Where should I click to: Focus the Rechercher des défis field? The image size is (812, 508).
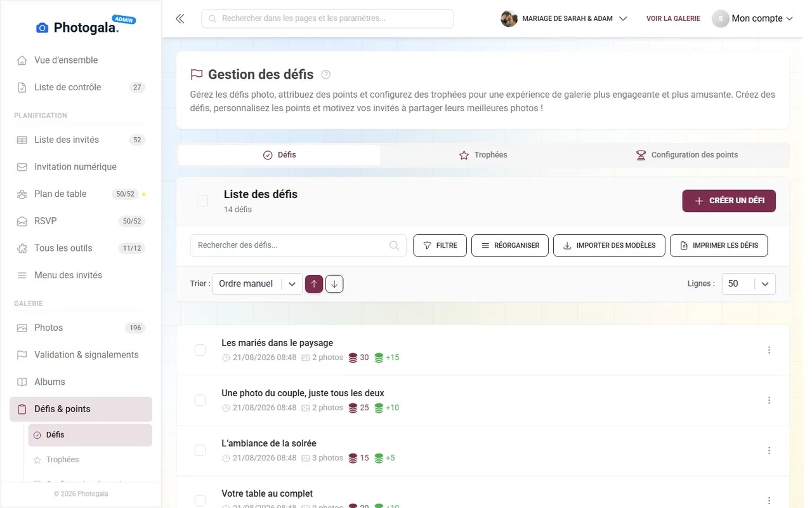(x=298, y=246)
